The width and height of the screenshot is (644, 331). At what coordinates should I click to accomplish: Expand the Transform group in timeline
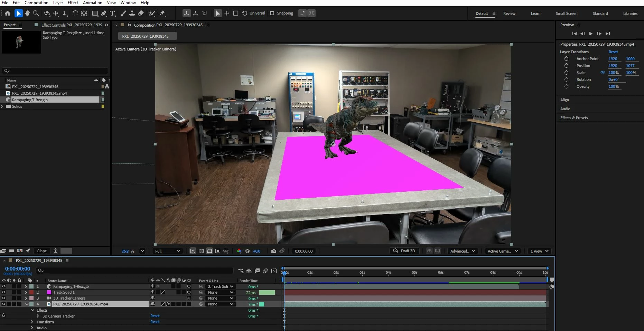click(x=32, y=322)
